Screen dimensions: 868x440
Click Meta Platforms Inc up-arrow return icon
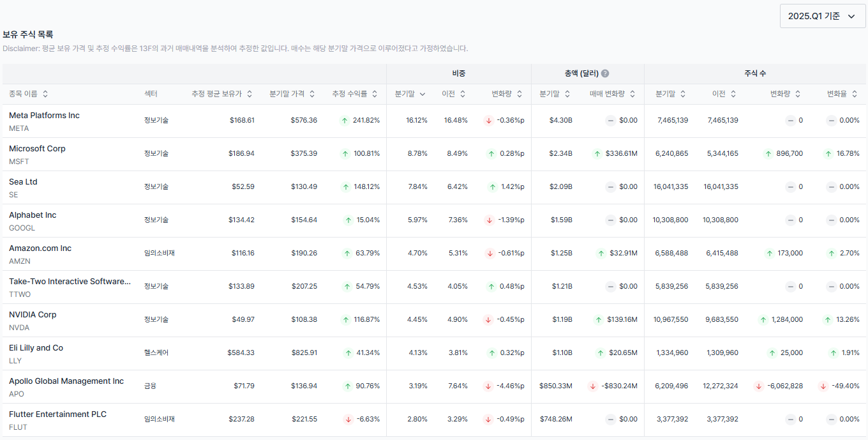[345, 120]
